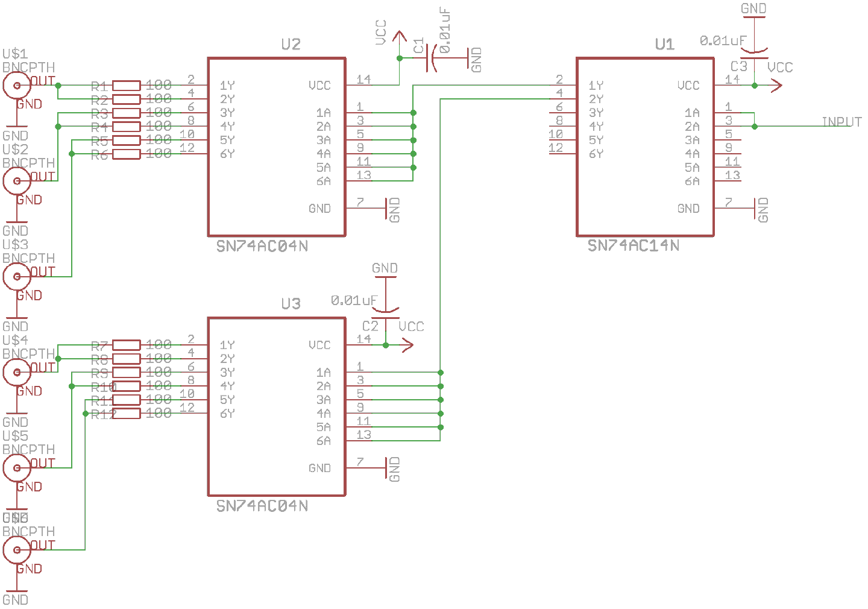Click the U$2 BNC connector circle
Image resolution: width=868 pixels, height=609 pixels.
point(17,180)
